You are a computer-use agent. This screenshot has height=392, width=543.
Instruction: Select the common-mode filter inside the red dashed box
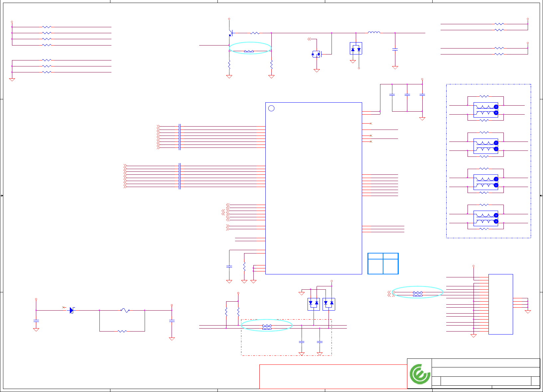pyautogui.click(x=267, y=327)
